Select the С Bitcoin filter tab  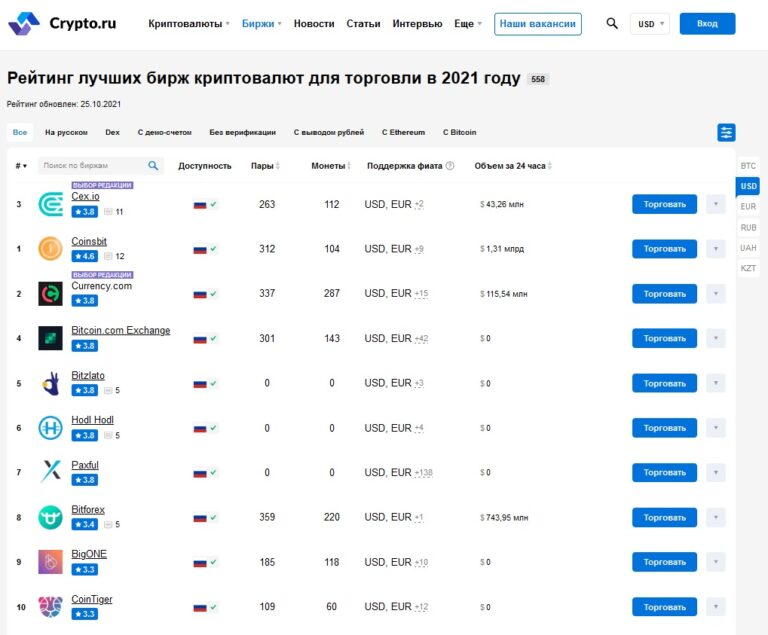(459, 132)
